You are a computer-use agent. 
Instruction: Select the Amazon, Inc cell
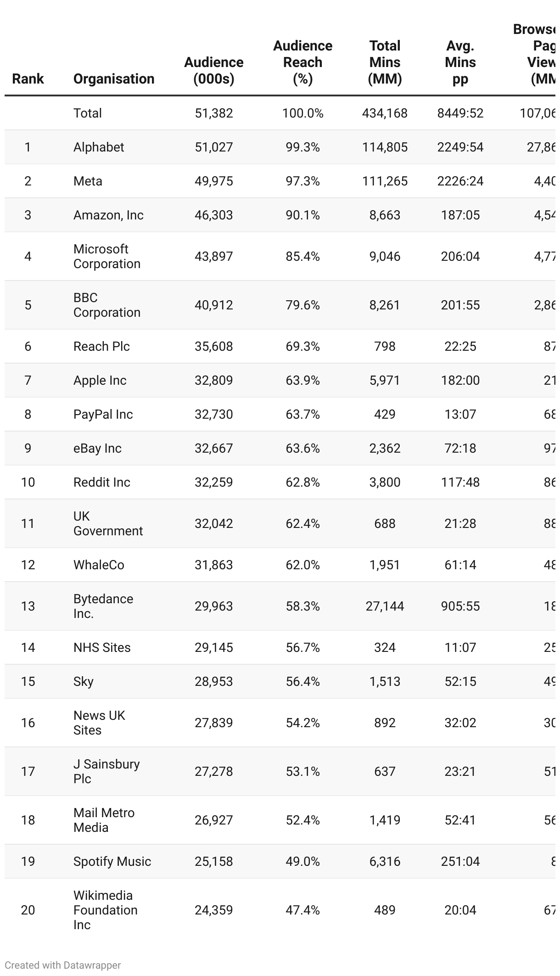pyautogui.click(x=108, y=215)
